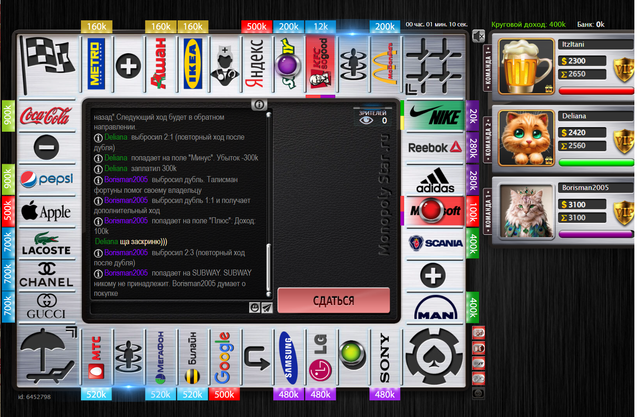Open the chat info icon
The image size is (640, 417).
[259, 104]
